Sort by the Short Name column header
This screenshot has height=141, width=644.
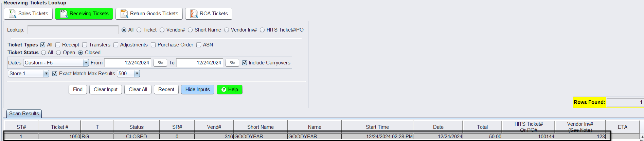(260, 127)
